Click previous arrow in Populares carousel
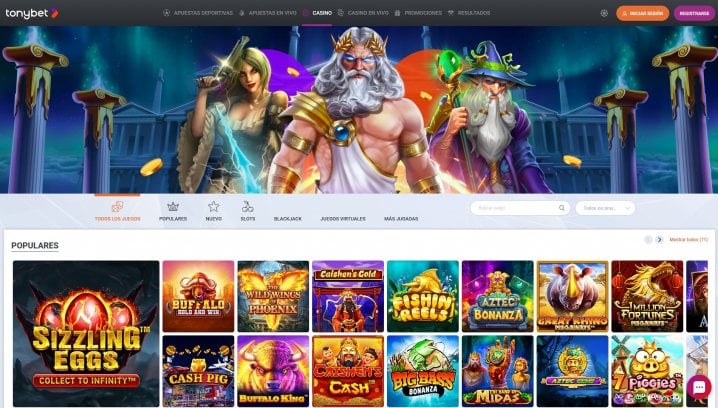Viewport: 718px width, 408px height. (x=648, y=239)
